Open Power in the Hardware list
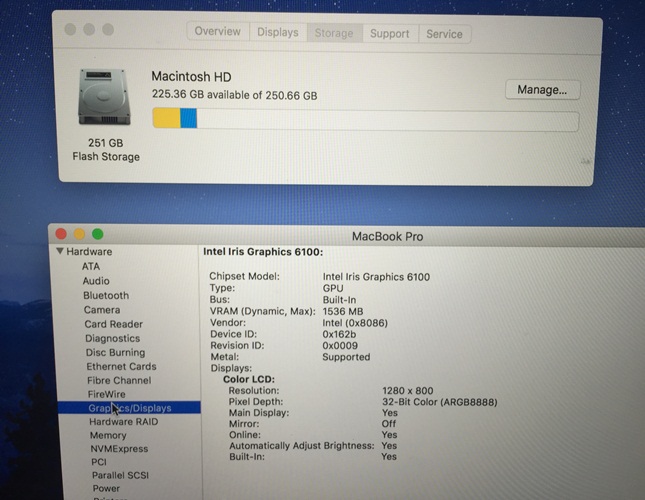Image resolution: width=645 pixels, height=500 pixels. pos(106,488)
